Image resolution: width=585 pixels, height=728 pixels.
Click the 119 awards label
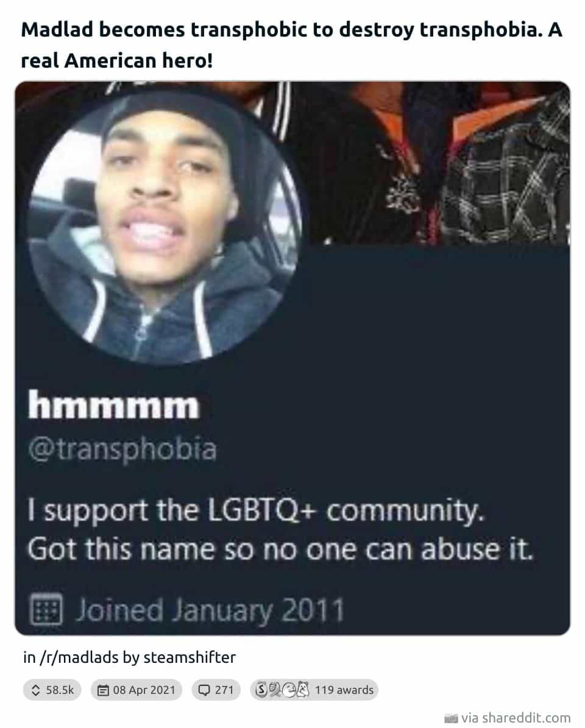344,690
